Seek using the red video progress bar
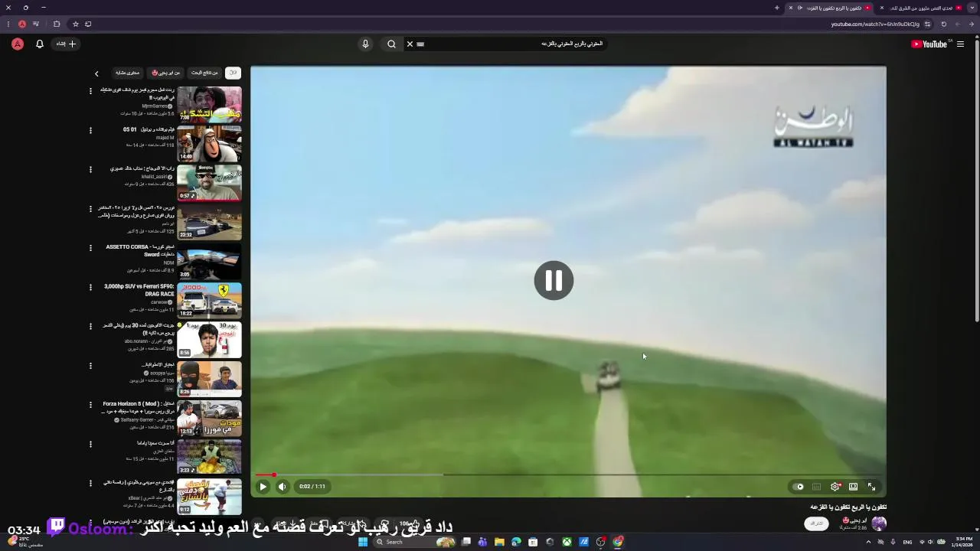Image resolution: width=980 pixels, height=551 pixels. pos(568,474)
